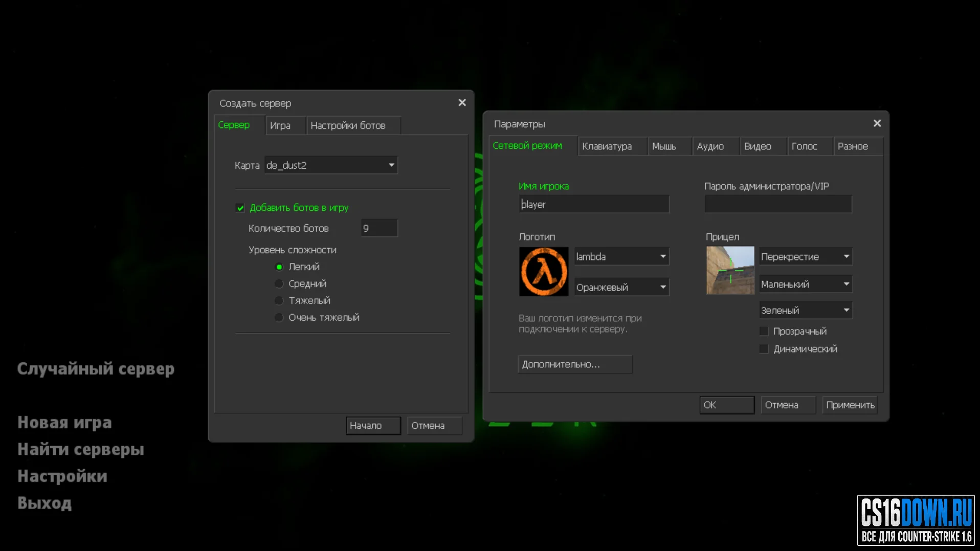Click Случайный сервер menu entry

pos(96,369)
